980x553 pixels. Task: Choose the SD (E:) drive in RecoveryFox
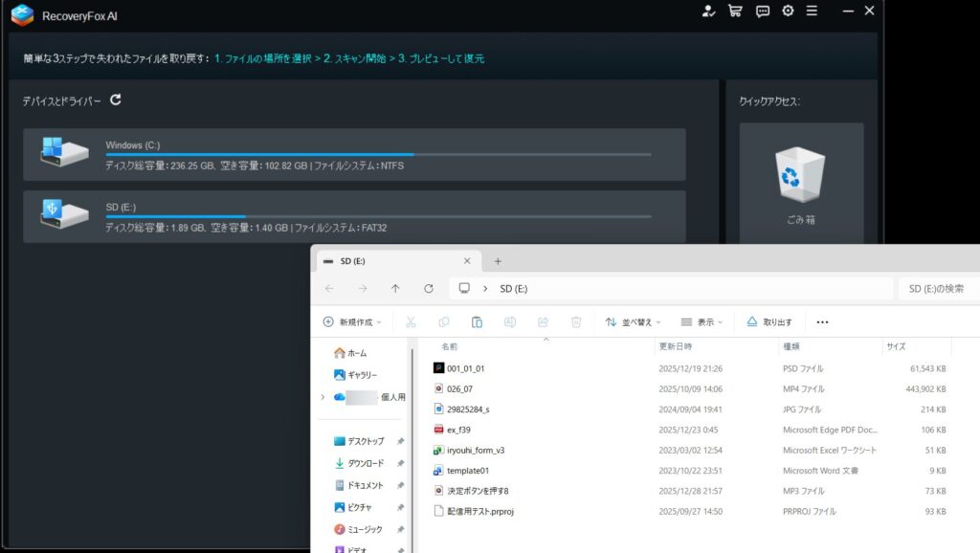[x=354, y=216]
